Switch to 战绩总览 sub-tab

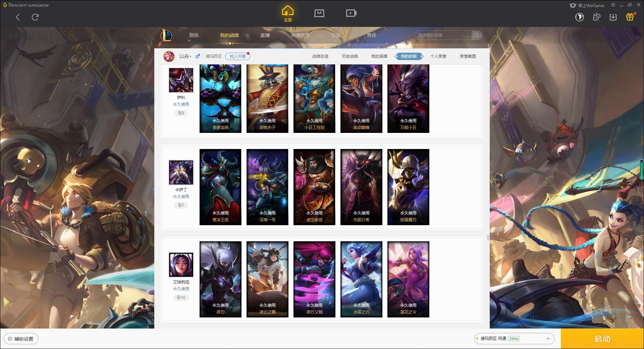pyautogui.click(x=320, y=56)
